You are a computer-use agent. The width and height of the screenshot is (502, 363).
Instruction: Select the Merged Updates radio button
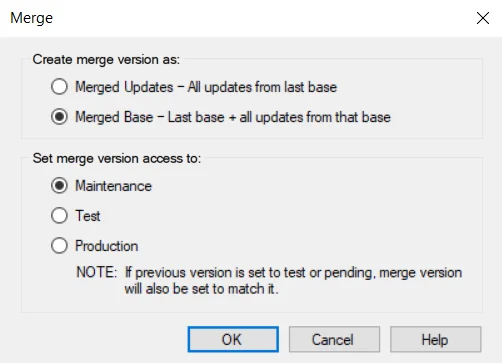pos(59,87)
